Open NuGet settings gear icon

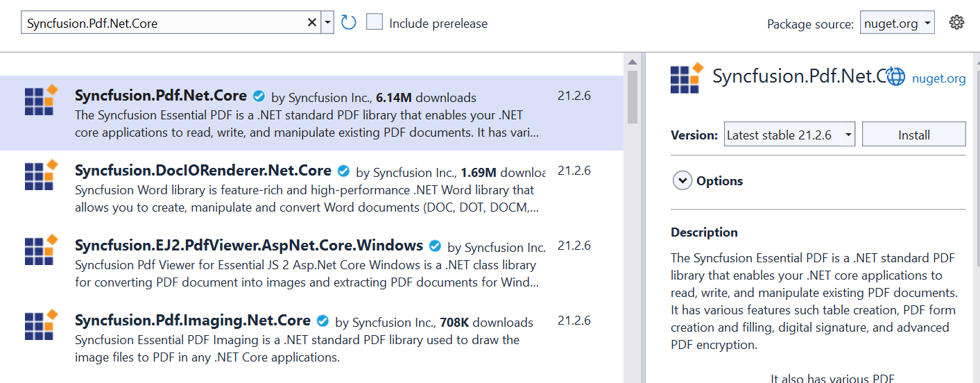(957, 23)
